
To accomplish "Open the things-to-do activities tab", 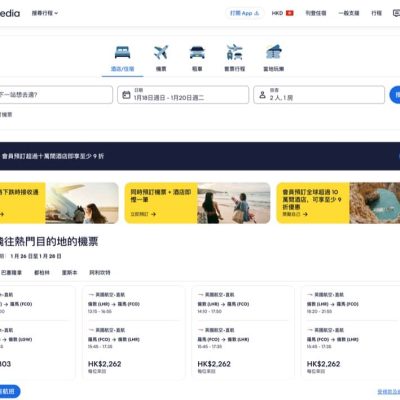I will [x=273, y=59].
